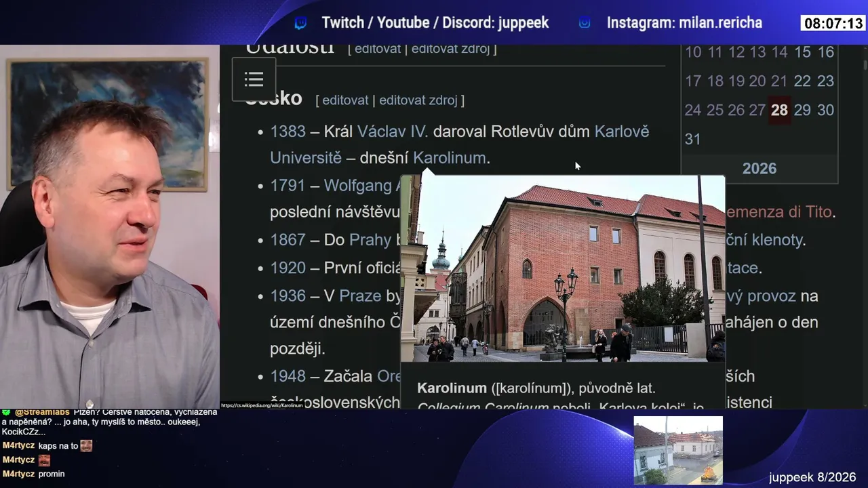The width and height of the screenshot is (868, 488).
Task: Select day 10 in the calendar
Action: point(693,52)
